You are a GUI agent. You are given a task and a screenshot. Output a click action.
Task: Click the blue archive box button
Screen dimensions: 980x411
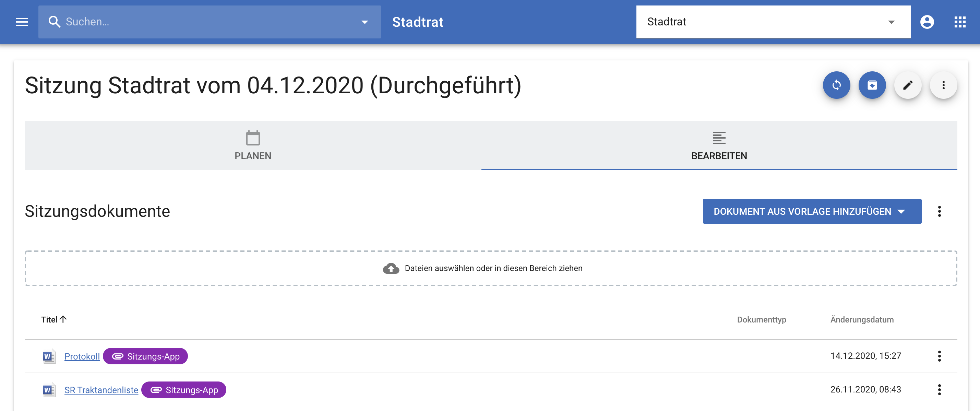point(872,85)
